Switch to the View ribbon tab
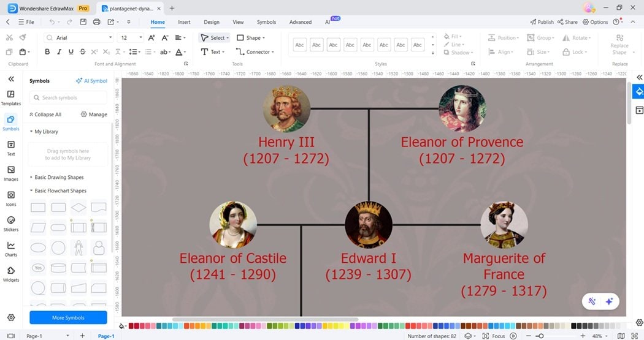The width and height of the screenshot is (644, 340). 238,22
